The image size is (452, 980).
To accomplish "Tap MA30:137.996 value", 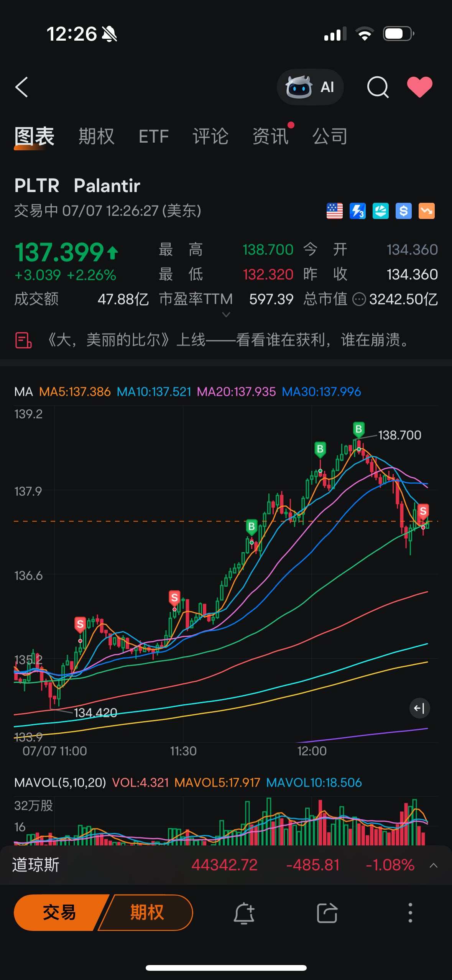I will (x=321, y=392).
